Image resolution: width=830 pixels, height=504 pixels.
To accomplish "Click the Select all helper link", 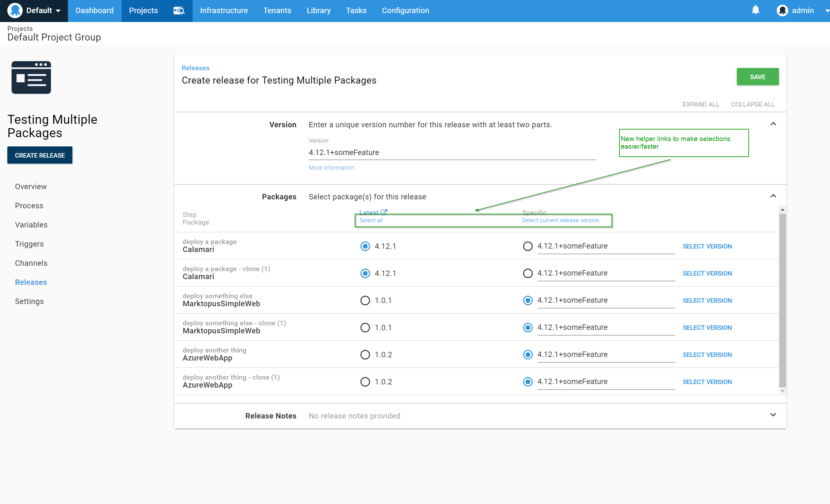I will tap(371, 220).
